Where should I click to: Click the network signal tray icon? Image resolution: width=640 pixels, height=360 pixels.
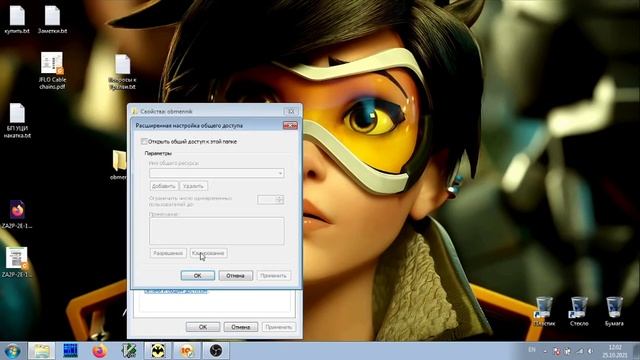[580, 351]
